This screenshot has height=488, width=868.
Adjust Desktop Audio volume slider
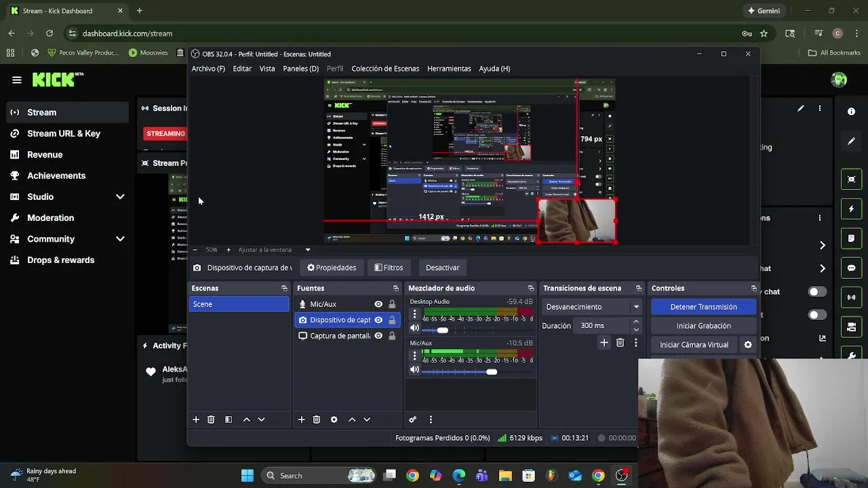point(477,330)
